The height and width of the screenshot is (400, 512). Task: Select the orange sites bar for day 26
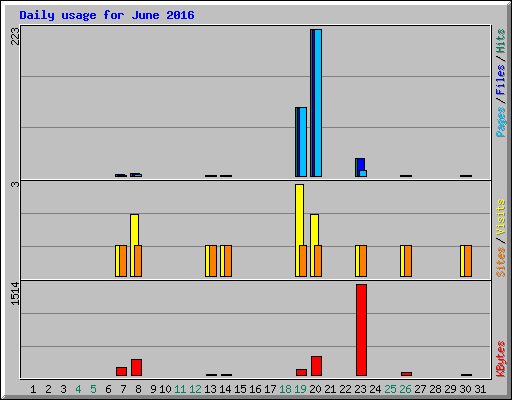pos(408,261)
